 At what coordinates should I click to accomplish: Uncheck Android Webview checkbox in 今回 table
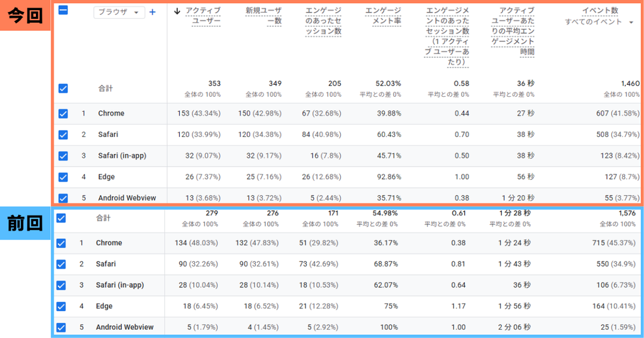[64, 198]
